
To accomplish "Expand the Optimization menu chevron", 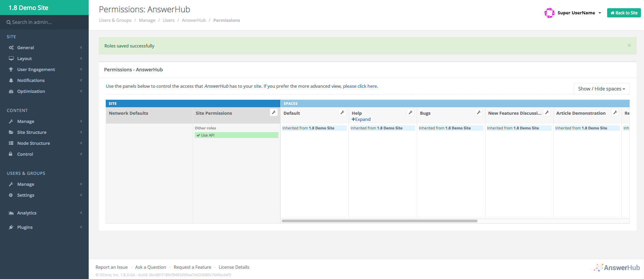I will click(81, 92).
